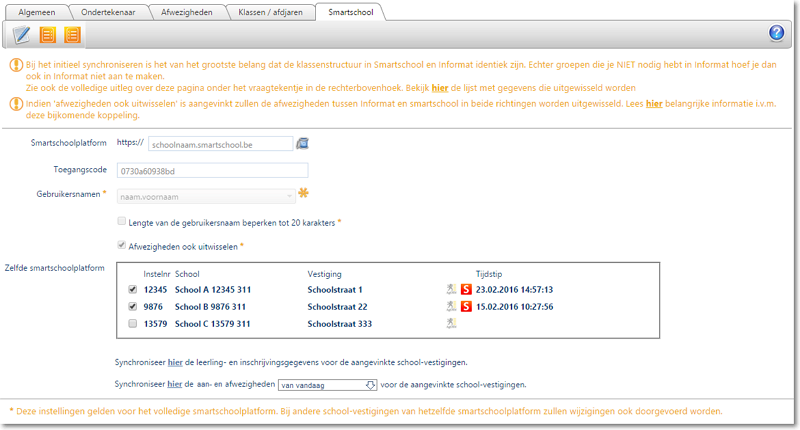Click the Toegangscode input field
Viewport: 800px width, 430px height.
pos(211,171)
